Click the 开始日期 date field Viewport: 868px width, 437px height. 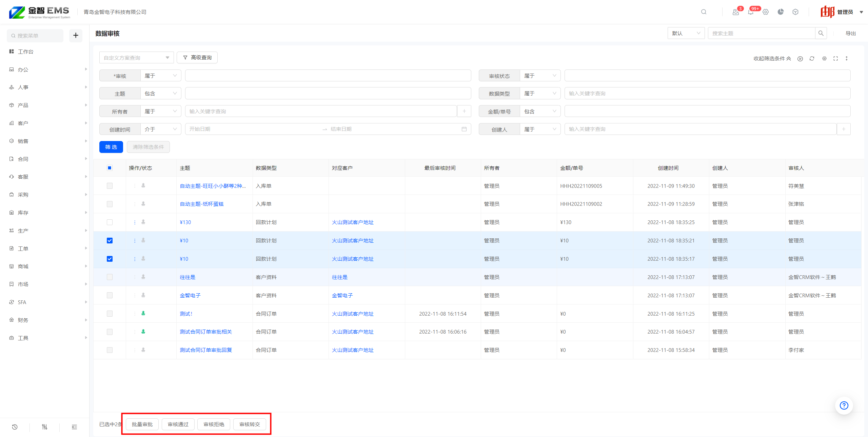coord(253,129)
